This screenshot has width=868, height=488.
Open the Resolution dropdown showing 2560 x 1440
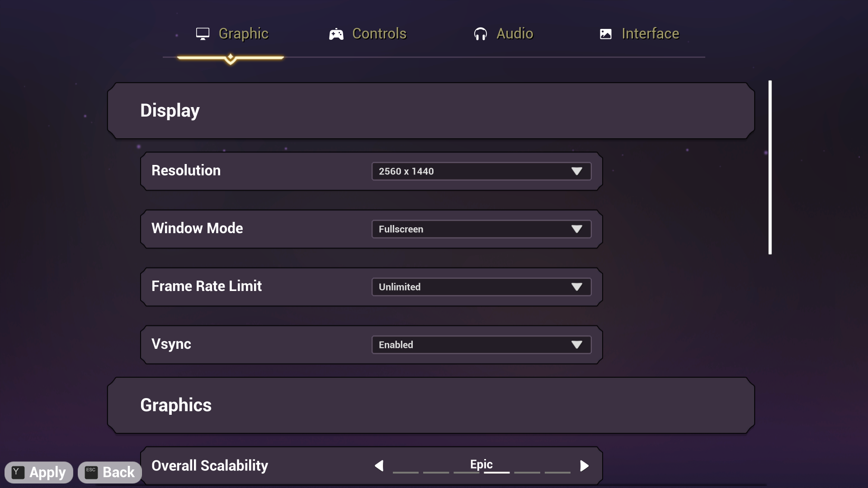pyautogui.click(x=481, y=171)
